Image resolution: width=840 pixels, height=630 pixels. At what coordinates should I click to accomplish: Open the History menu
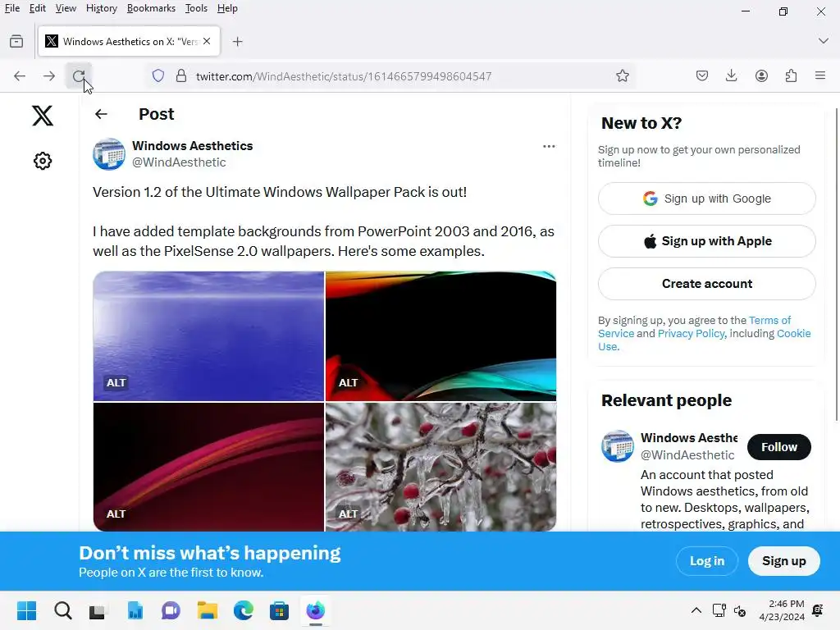point(101,8)
